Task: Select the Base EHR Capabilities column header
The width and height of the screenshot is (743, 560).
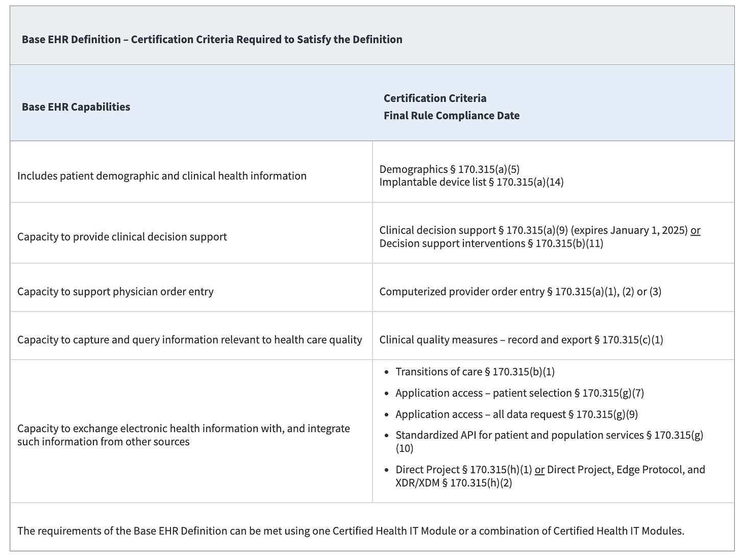Action: point(76,107)
